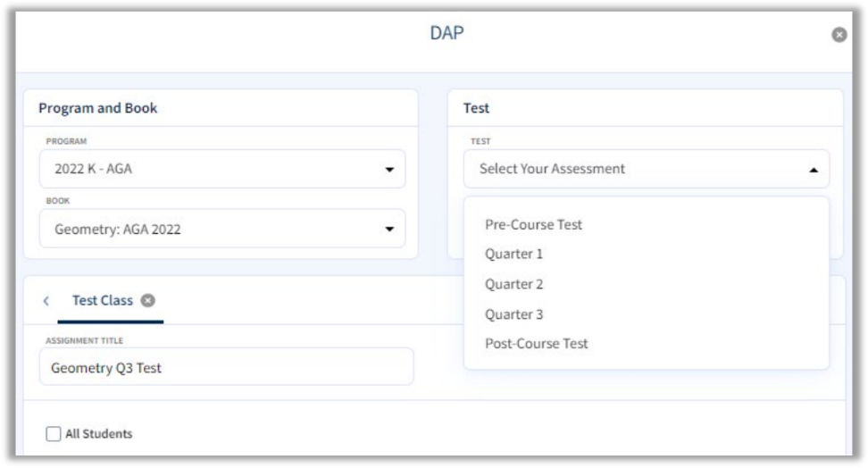The height and width of the screenshot is (468, 868).
Task: Click the Program dropdown arrow
Action: click(x=388, y=169)
